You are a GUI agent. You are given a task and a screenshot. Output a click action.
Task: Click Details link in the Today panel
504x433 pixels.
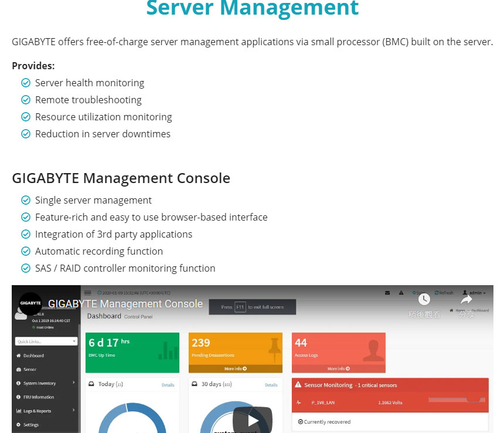(x=168, y=385)
